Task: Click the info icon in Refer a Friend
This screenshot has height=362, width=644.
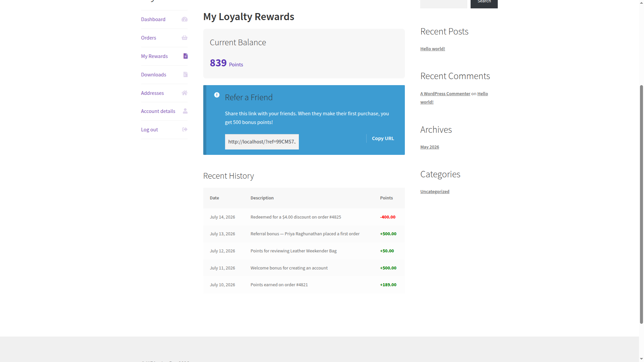Action: point(217,95)
